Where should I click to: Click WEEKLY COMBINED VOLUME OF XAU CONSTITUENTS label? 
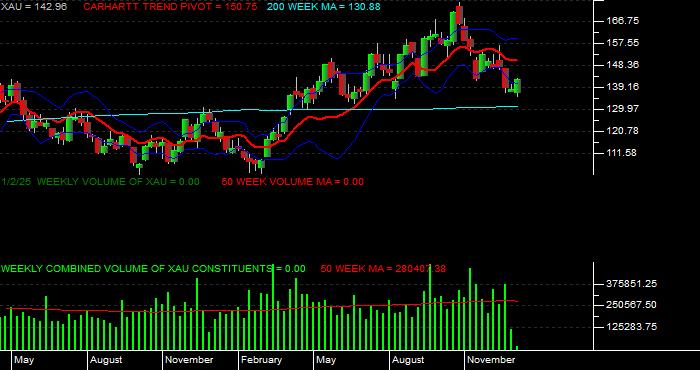click(153, 269)
